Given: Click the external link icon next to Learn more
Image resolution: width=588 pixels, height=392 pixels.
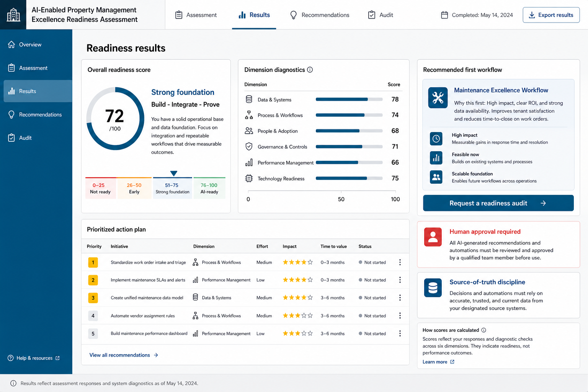Looking at the screenshot, I should tap(452, 362).
